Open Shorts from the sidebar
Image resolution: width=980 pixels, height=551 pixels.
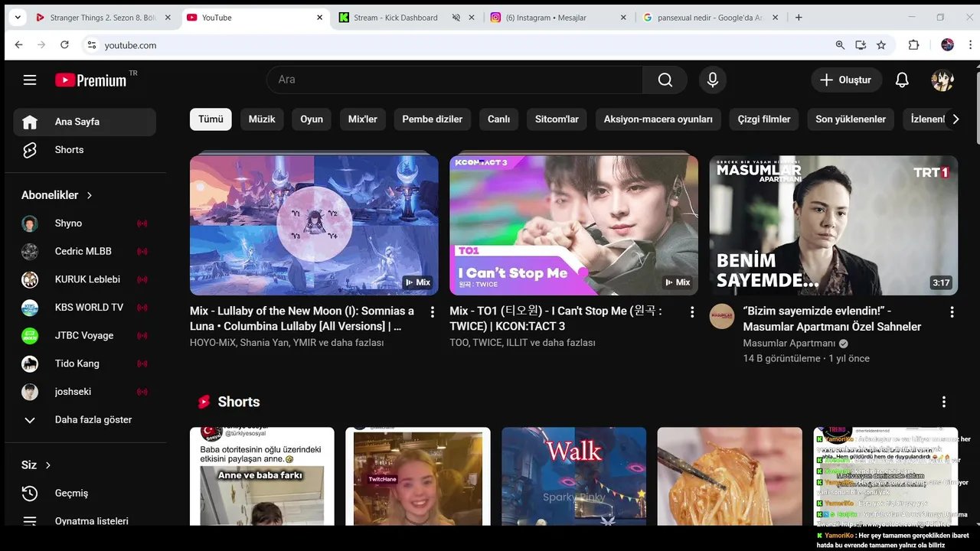[84, 150]
